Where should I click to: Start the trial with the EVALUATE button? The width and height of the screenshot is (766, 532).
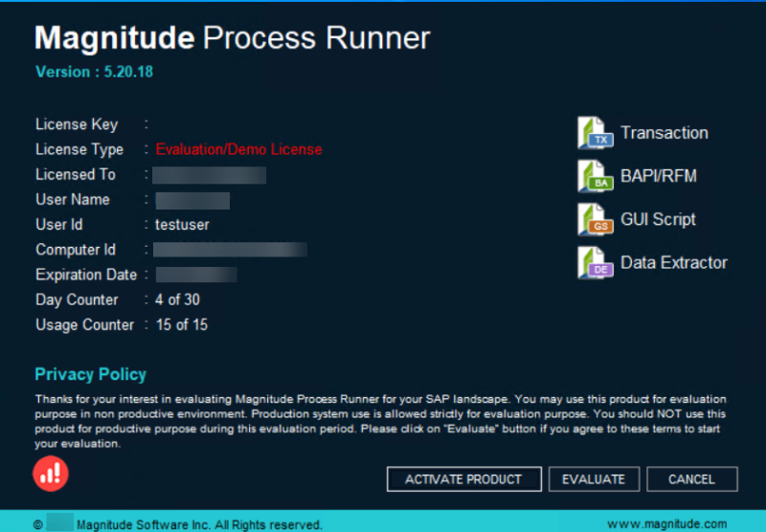point(593,479)
